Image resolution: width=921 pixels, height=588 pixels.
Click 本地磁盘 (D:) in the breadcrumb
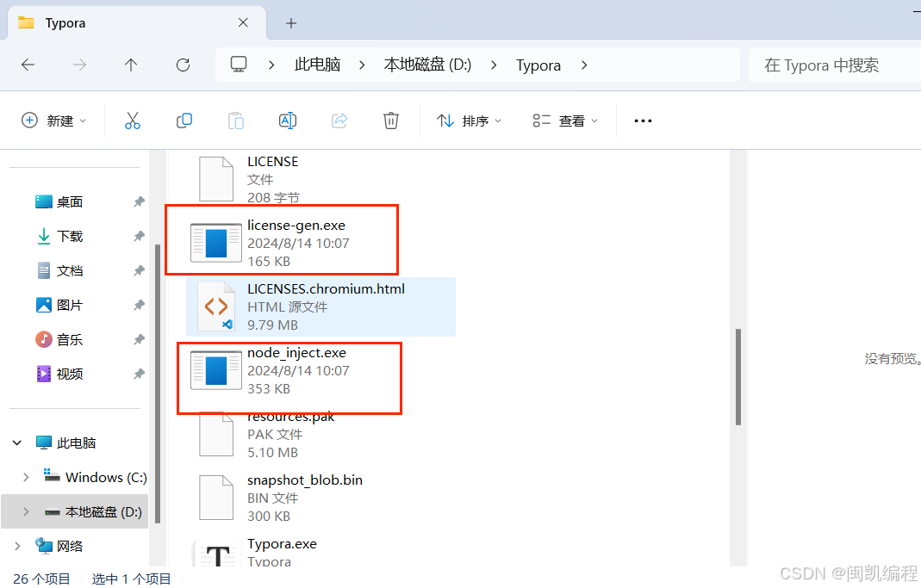click(x=427, y=65)
